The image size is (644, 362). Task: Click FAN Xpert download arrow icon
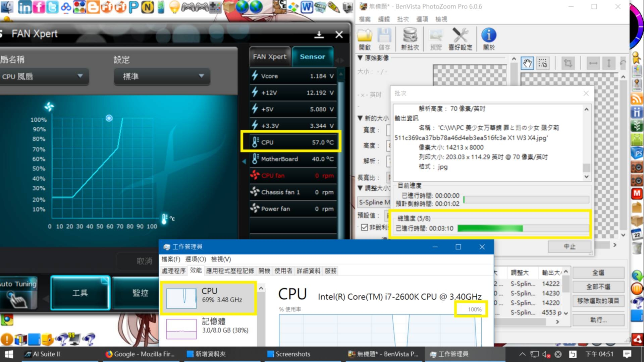click(x=319, y=35)
